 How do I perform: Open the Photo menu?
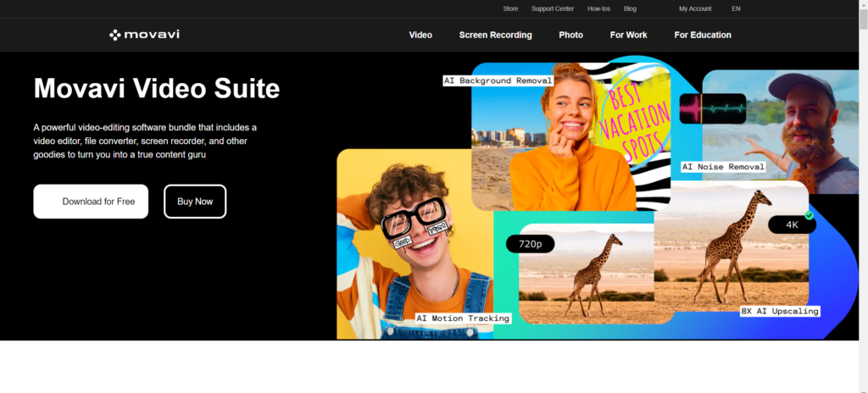(x=570, y=35)
